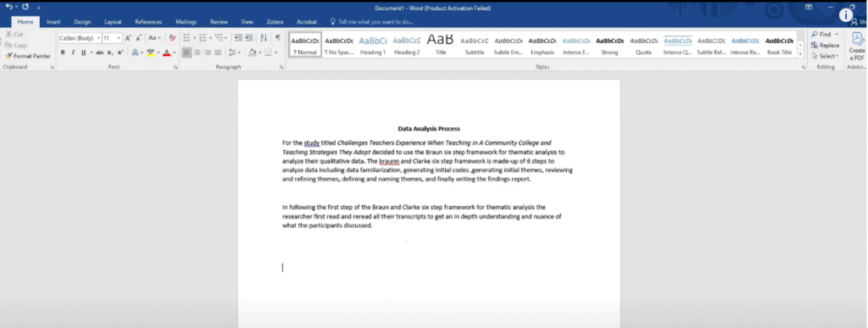Open line and paragraph spacing menu
The image size is (868, 328).
point(235,53)
